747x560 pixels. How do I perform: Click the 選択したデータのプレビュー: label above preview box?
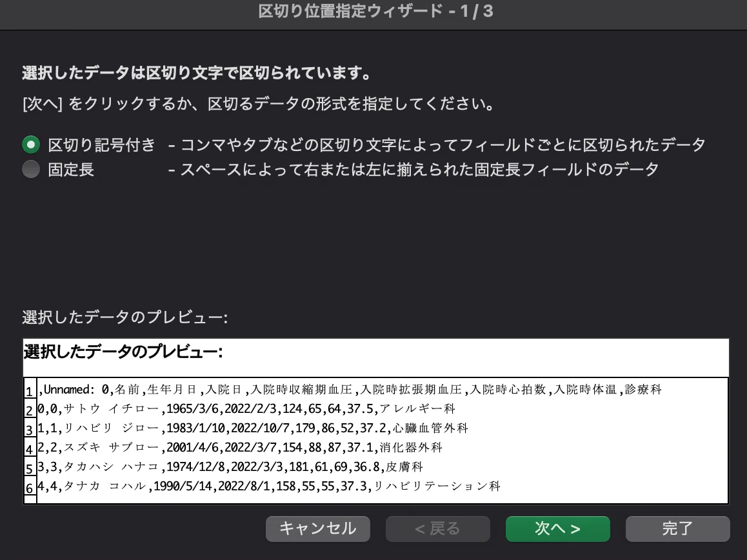pyautogui.click(x=124, y=317)
